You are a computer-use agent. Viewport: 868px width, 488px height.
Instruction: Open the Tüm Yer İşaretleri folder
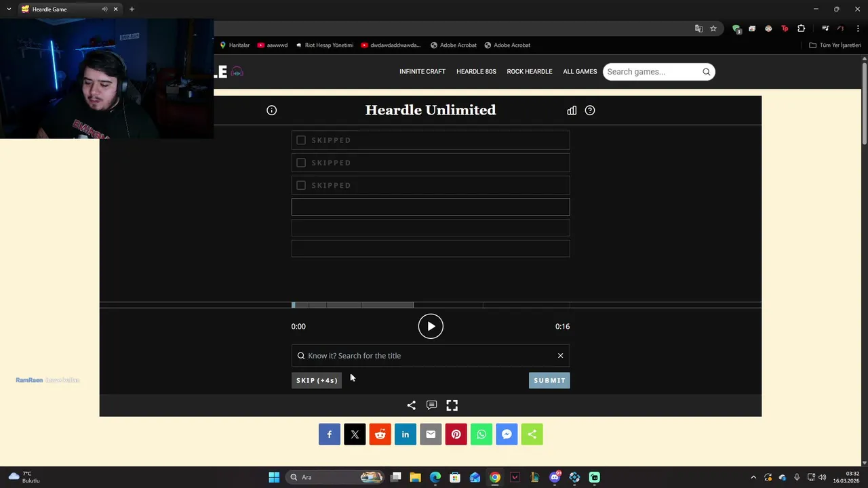coord(835,45)
